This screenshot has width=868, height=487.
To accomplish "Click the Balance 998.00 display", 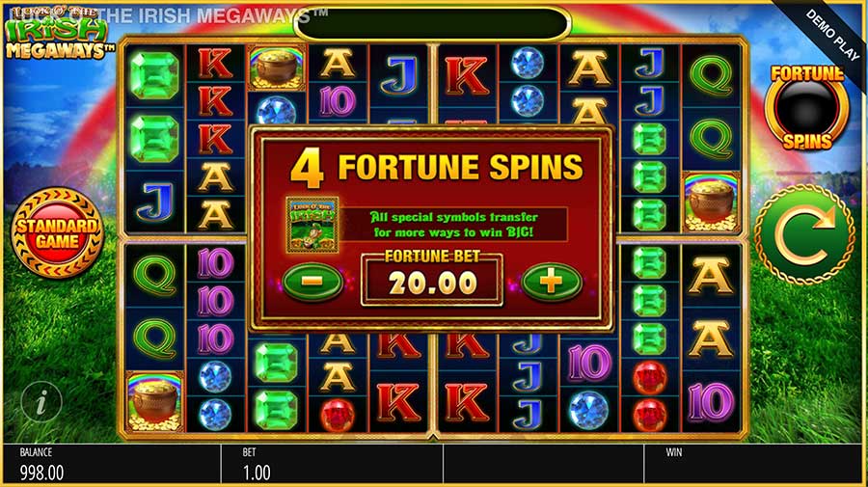I will (111, 464).
